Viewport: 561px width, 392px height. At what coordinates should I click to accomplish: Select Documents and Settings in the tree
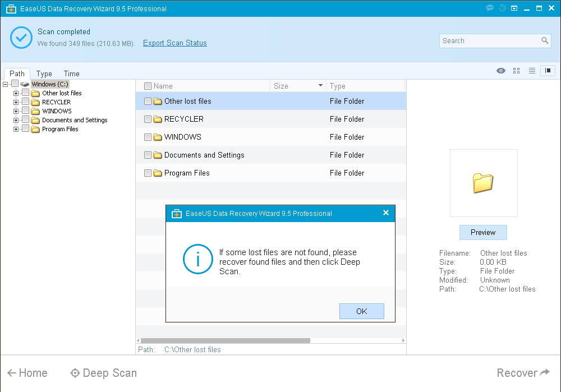75,120
